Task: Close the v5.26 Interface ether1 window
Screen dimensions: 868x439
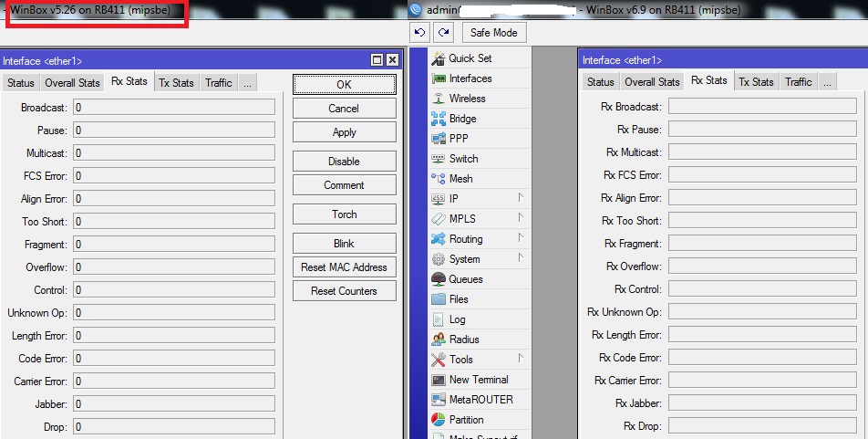Action: (392, 60)
